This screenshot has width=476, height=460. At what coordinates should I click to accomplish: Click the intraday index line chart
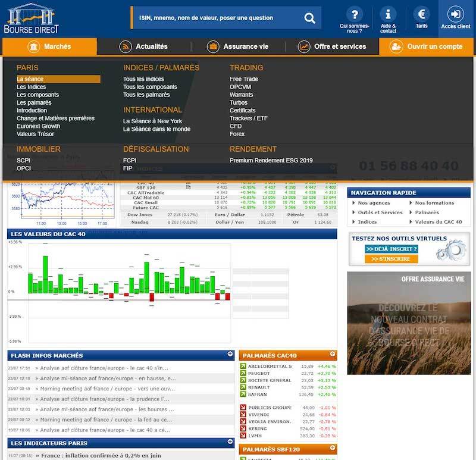pyautogui.click(x=68, y=201)
